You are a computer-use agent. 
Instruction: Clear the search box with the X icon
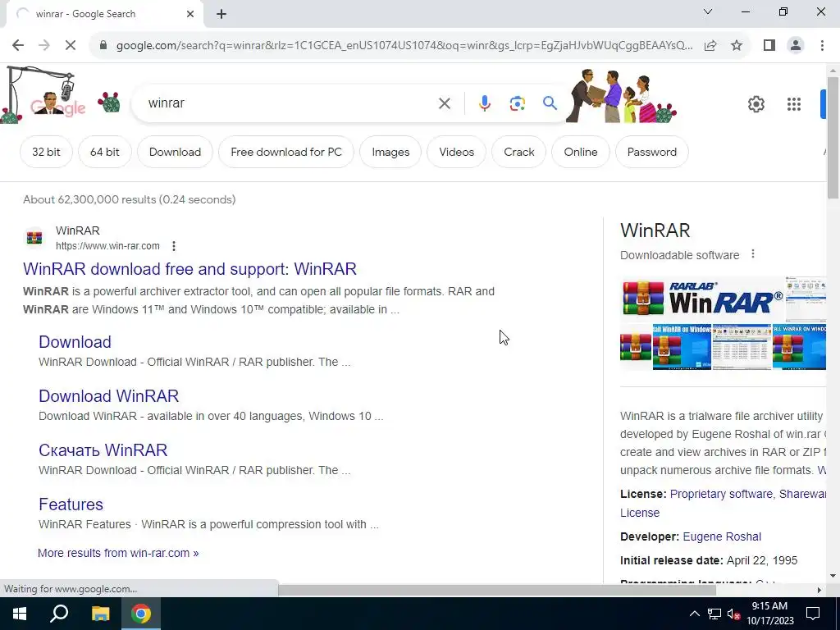coord(444,103)
